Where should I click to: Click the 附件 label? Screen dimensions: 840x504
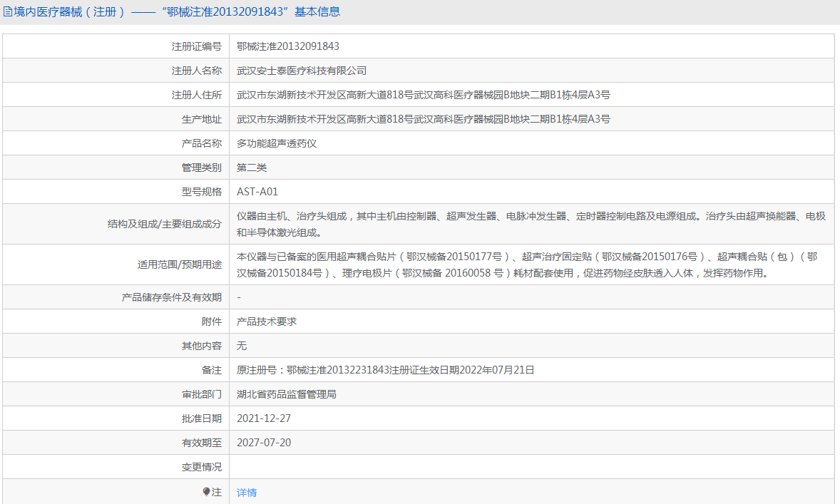coord(212,322)
